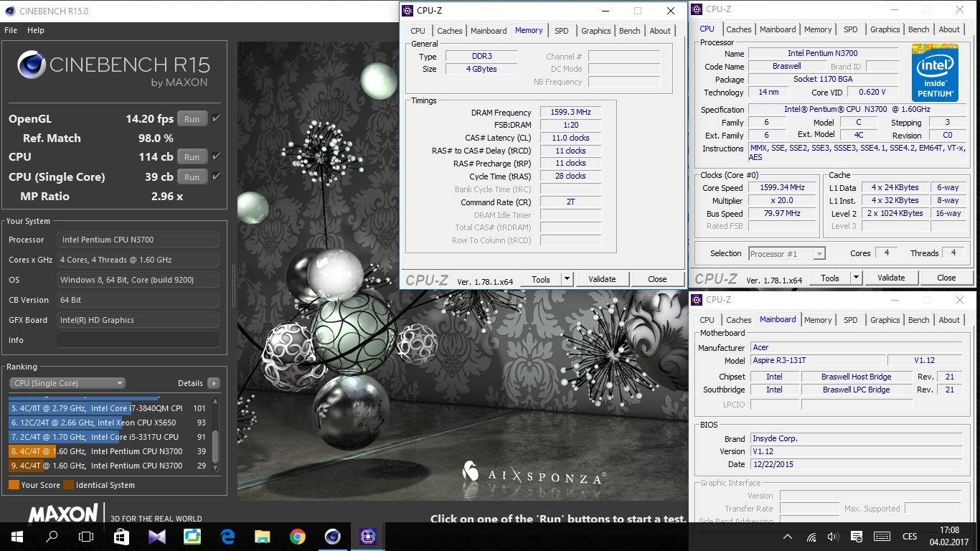This screenshot has width=980, height=551.
Task: Click the empty Info field in Your System
Action: tap(138, 340)
